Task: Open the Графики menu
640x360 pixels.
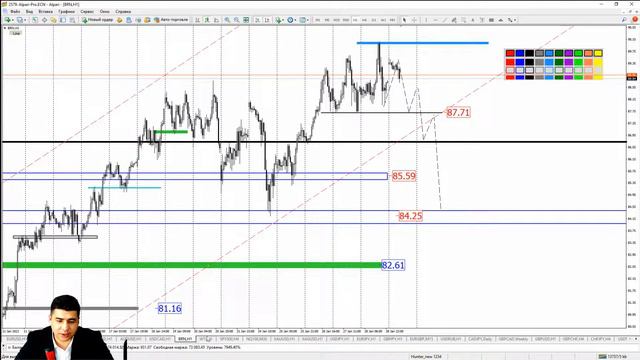Action: tap(67, 11)
